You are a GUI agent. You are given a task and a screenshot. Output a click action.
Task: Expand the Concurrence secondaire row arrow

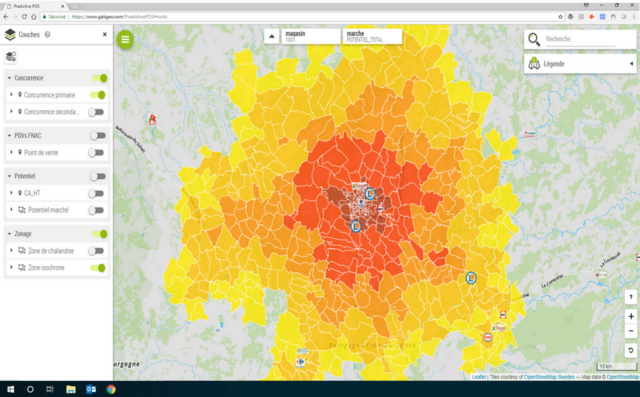(x=11, y=111)
